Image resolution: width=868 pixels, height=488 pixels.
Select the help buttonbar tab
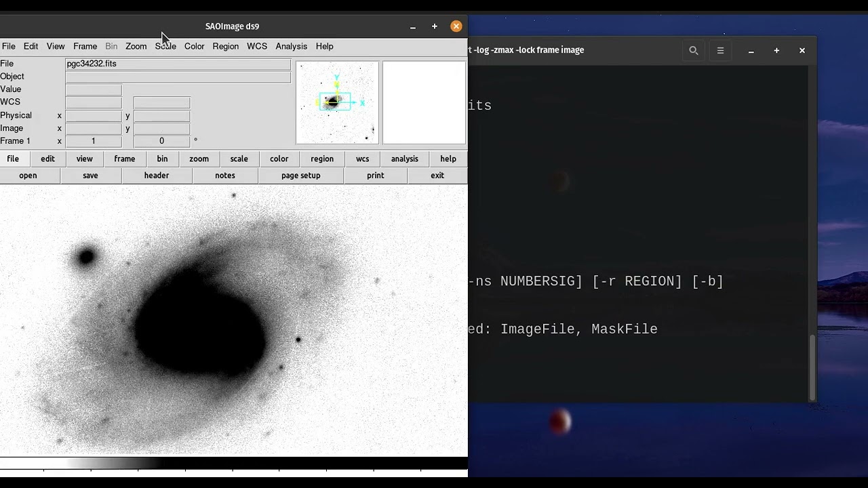click(448, 159)
